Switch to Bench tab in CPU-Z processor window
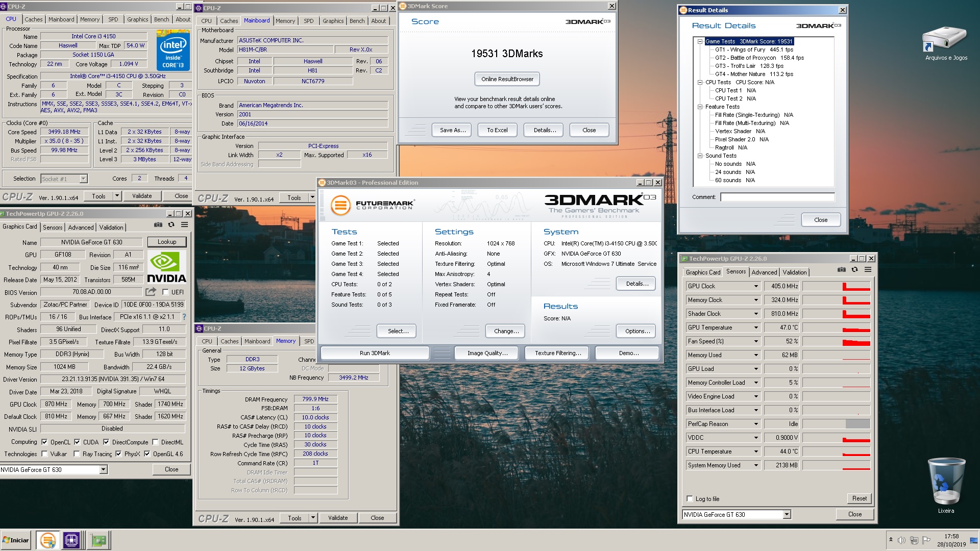 tap(161, 19)
